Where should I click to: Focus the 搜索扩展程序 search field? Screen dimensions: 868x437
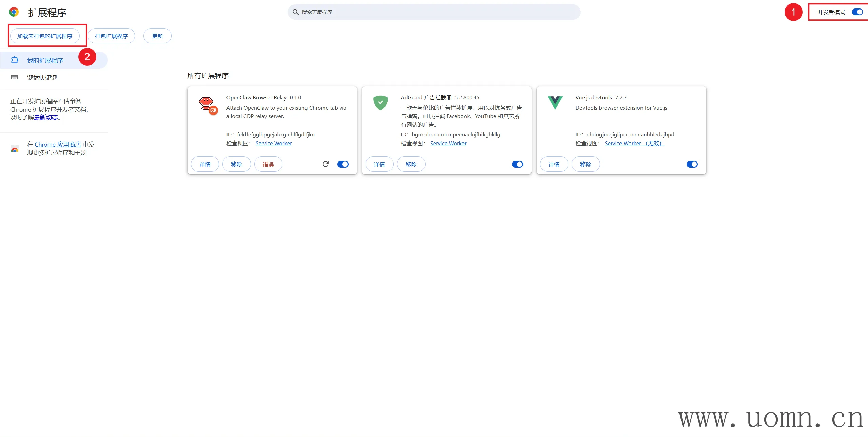point(434,12)
